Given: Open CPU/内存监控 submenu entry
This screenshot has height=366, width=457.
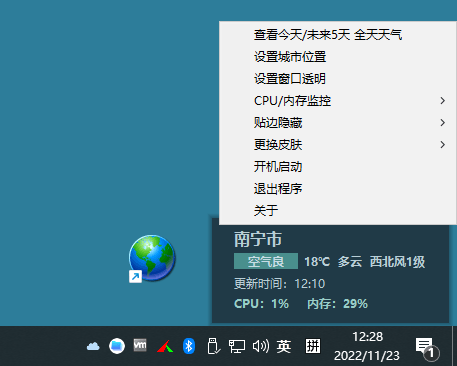Looking at the screenshot, I should click(x=338, y=101).
